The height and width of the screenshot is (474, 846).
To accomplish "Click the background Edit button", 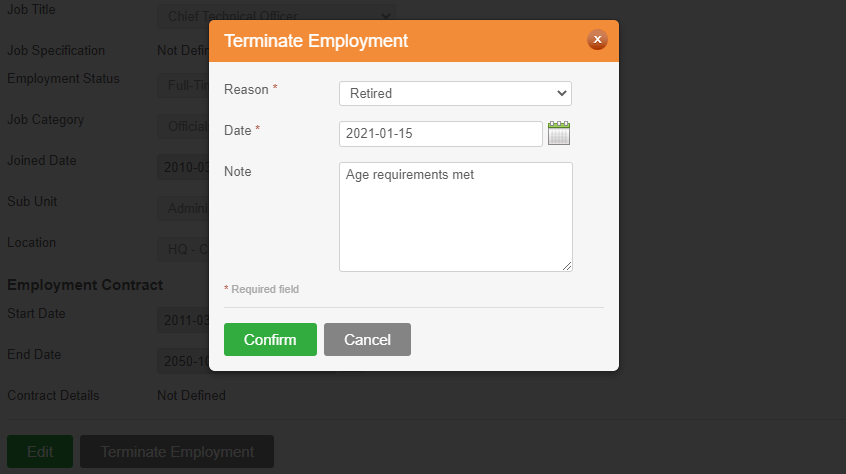I will (40, 451).
